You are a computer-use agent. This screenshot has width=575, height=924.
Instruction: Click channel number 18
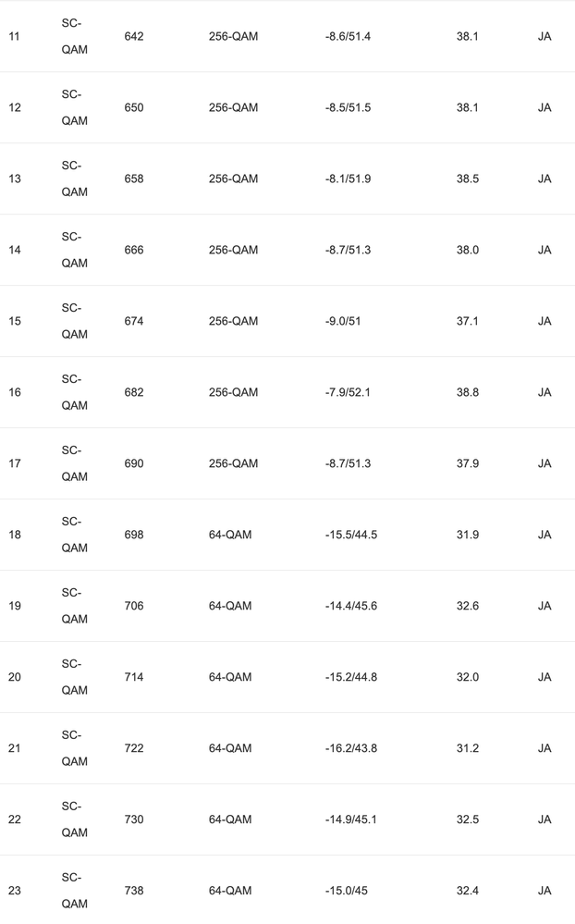(15, 535)
